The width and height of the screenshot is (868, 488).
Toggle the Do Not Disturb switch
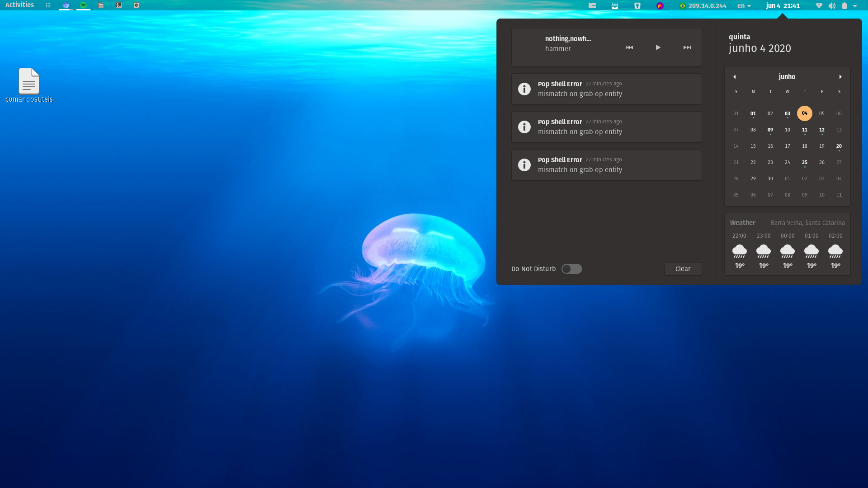pos(572,269)
